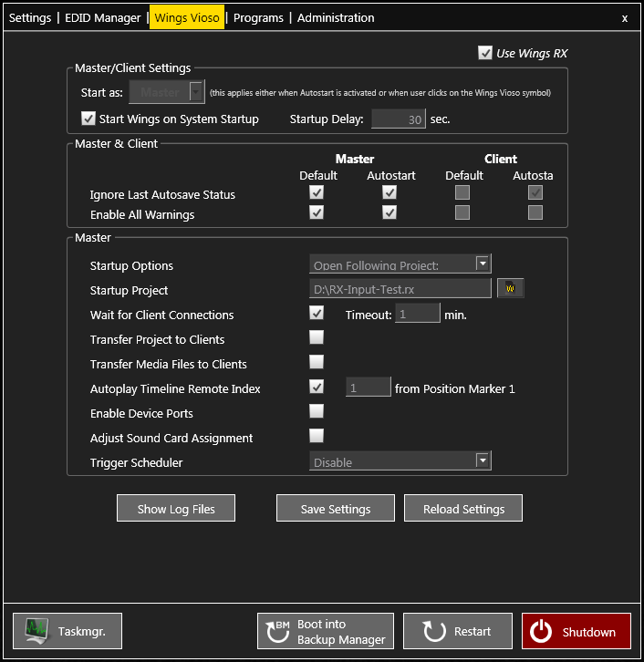Screen dimensions: 644x662
Task: Toggle Client Default Enable All Warnings
Action: click(x=462, y=212)
